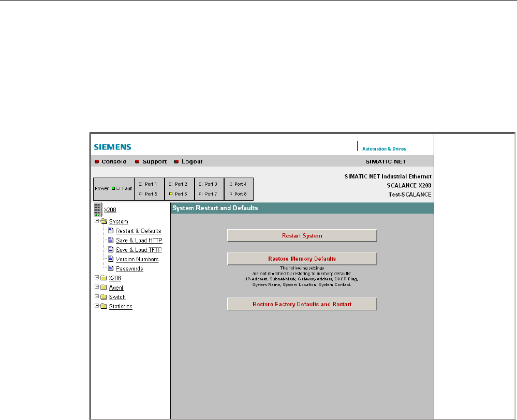517x420 pixels.
Task: Open the Statistics link
Action: tap(121, 306)
